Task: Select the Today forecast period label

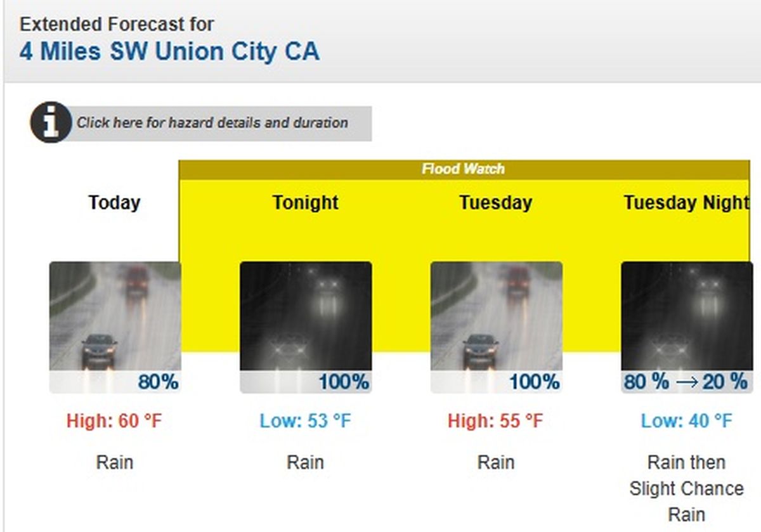Action: click(x=114, y=203)
